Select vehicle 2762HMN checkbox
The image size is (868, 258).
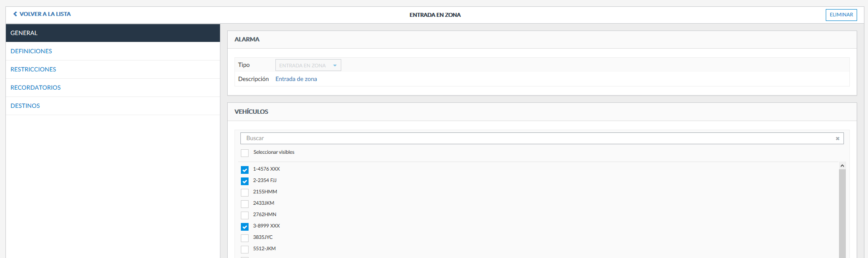(244, 215)
